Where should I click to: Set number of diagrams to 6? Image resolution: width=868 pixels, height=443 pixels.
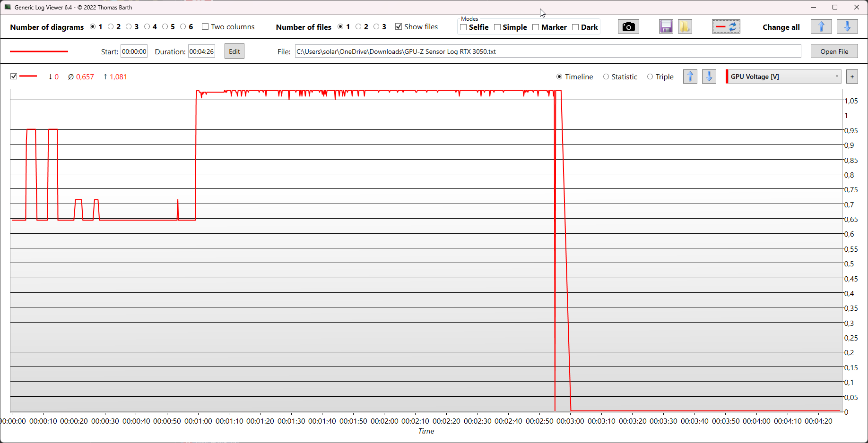(183, 27)
